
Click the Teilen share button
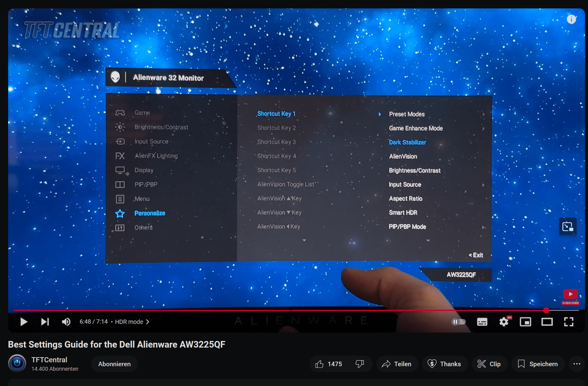pyautogui.click(x=397, y=364)
